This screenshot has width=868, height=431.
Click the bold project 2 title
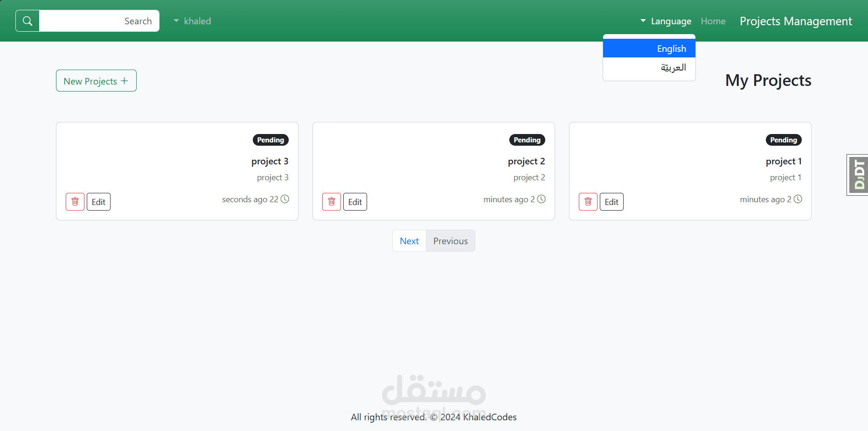click(x=527, y=161)
